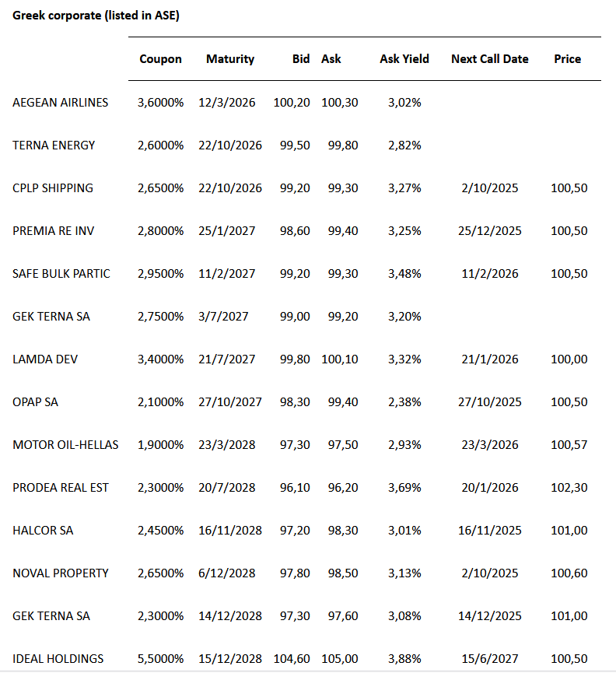Viewport: 616px width, 673px height.
Task: Click the MOTOR OIL-HELLAS row label
Action: [x=66, y=445]
